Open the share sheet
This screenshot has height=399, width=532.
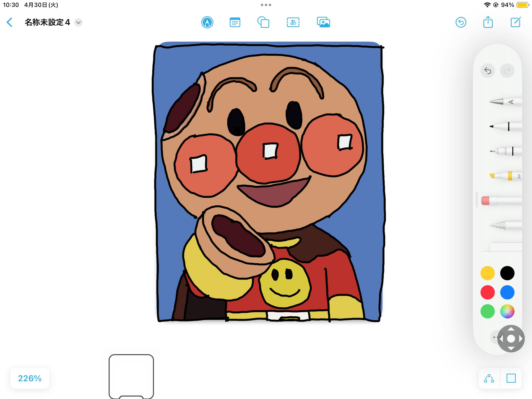point(488,22)
